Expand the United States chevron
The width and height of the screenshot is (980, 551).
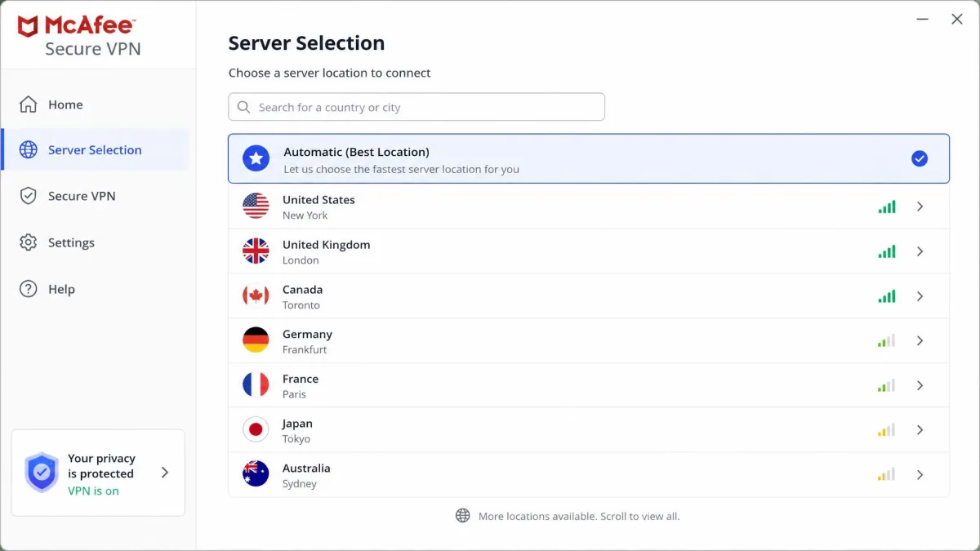pos(920,207)
